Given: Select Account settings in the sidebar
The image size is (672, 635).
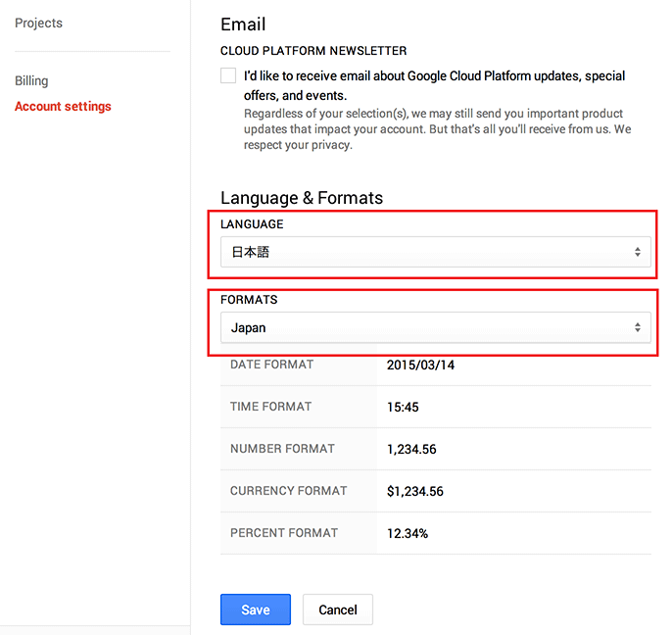Looking at the screenshot, I should coord(63,106).
